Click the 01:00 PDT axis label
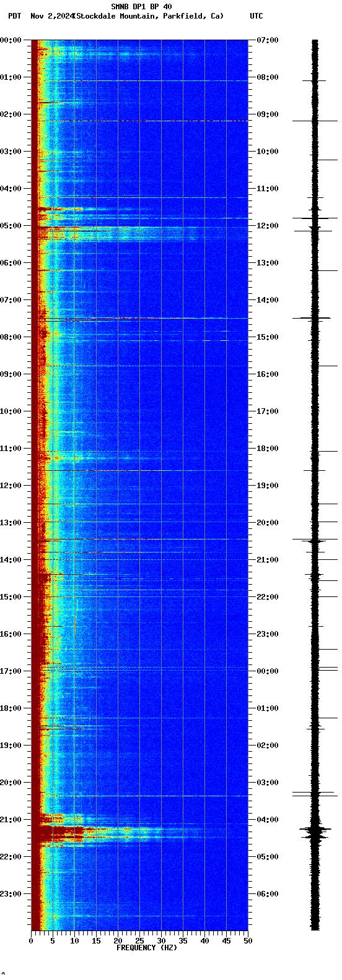342x980 pixels. pyautogui.click(x=11, y=77)
